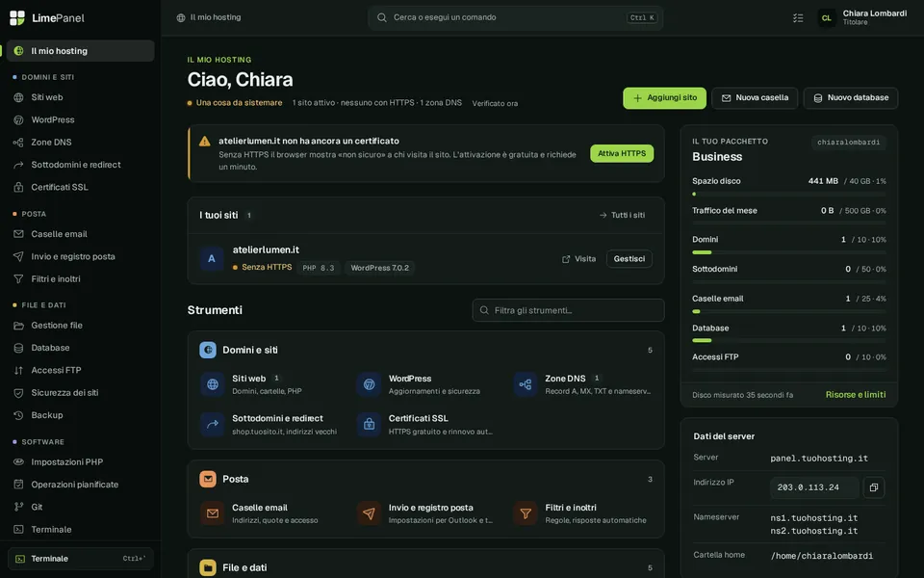Click the Aggiungi sito button

tap(664, 98)
